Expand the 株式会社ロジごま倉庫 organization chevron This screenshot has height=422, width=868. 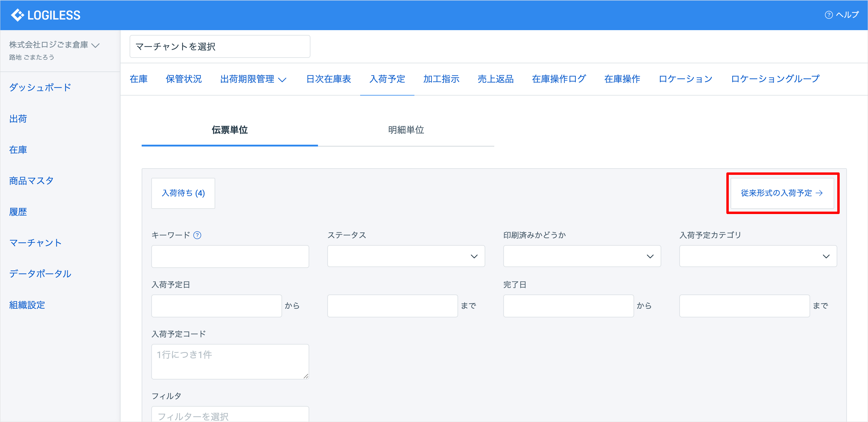coord(96,45)
